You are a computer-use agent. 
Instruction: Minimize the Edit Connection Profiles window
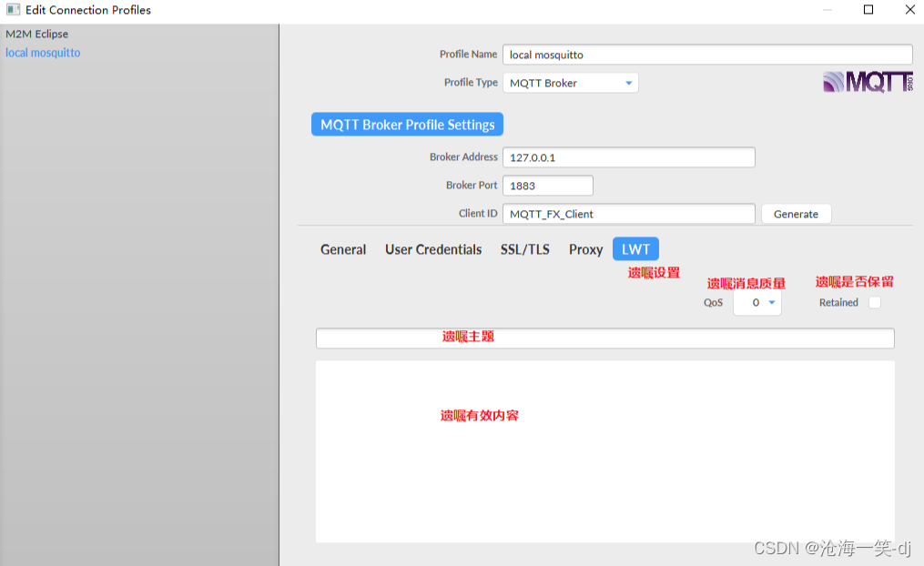point(828,9)
